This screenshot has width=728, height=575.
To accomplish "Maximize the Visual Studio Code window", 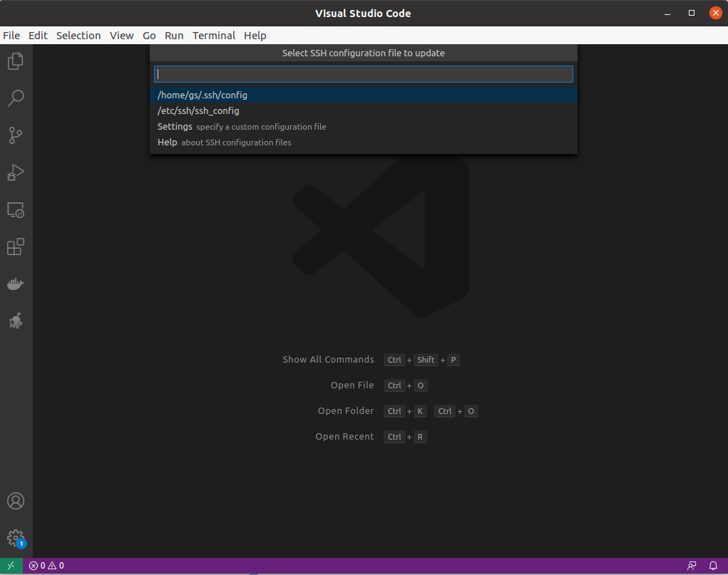I will [x=692, y=13].
